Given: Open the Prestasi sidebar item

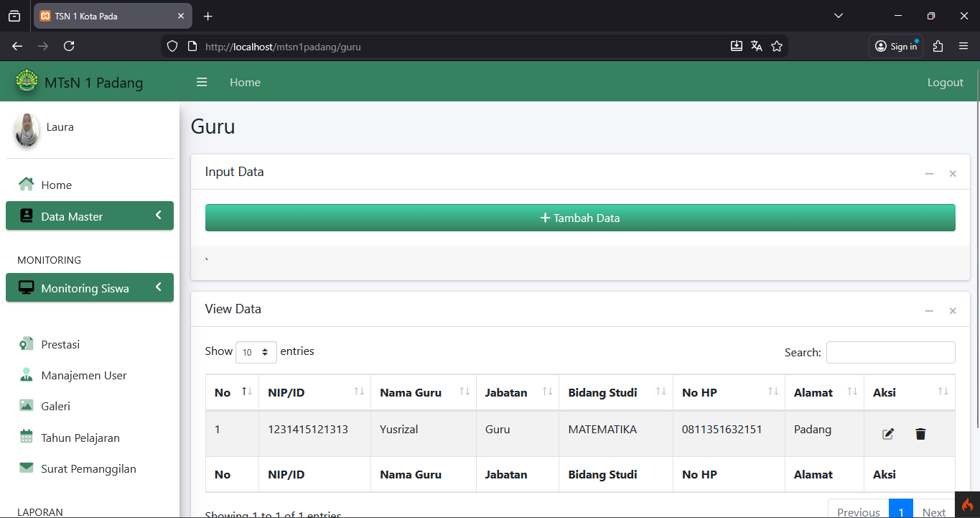Looking at the screenshot, I should point(60,345).
